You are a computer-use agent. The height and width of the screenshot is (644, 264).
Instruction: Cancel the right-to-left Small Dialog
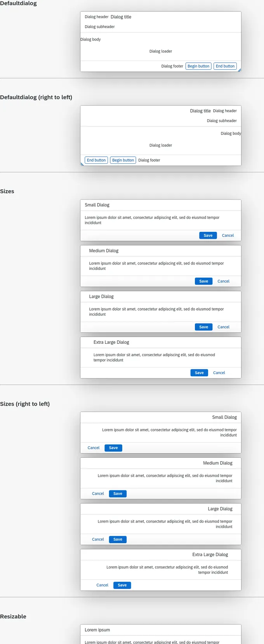point(94,448)
